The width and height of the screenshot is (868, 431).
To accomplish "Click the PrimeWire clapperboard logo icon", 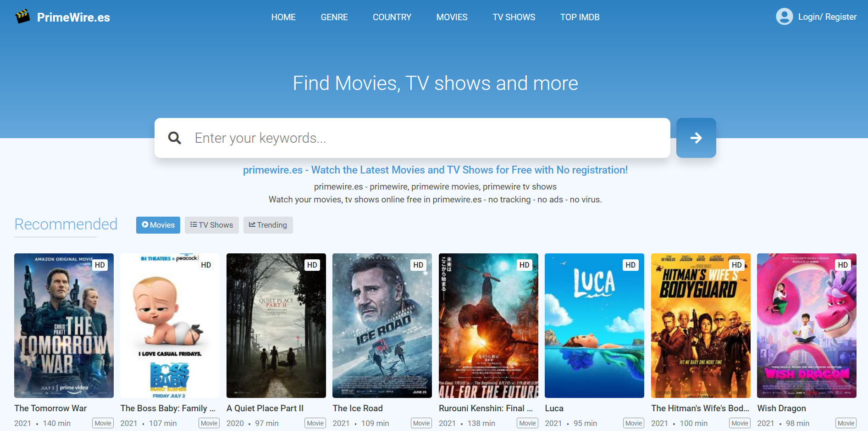I will [22, 17].
